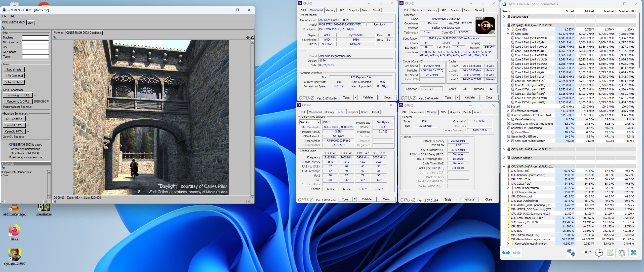This screenshot has width=644, height=272.
Task: Switch to CINEBENCH 2003 Database tab
Action: point(84,33)
